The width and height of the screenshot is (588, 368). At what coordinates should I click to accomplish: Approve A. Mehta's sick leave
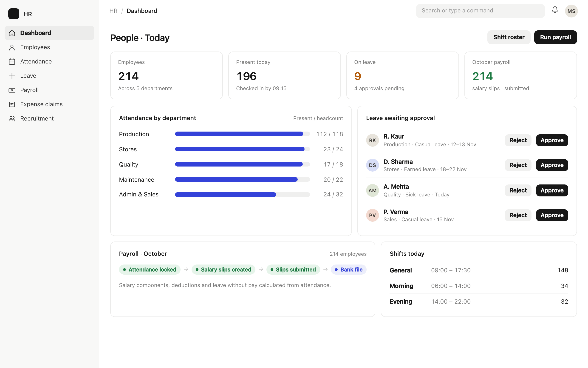[x=552, y=190]
